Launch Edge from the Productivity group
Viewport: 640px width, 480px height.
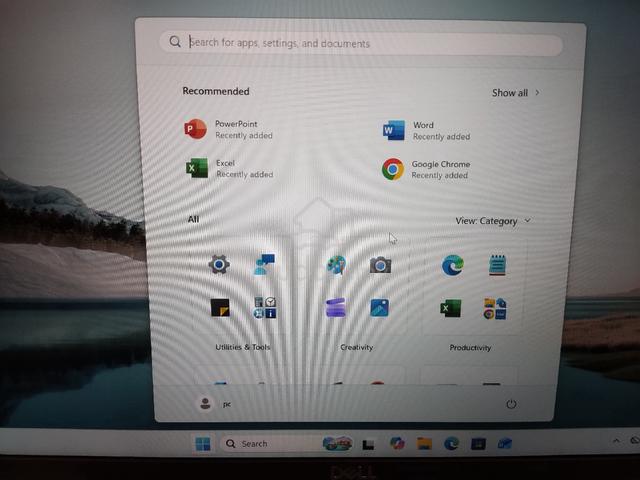click(x=453, y=265)
